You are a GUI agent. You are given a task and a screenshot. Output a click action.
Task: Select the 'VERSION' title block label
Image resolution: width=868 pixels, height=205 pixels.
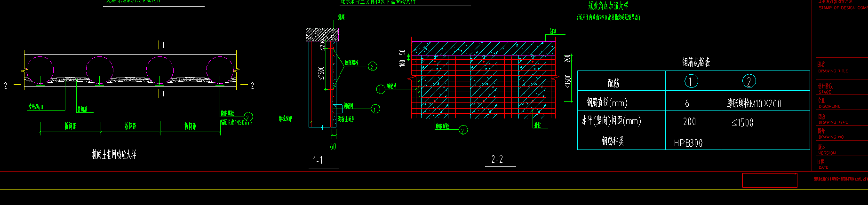827,153
